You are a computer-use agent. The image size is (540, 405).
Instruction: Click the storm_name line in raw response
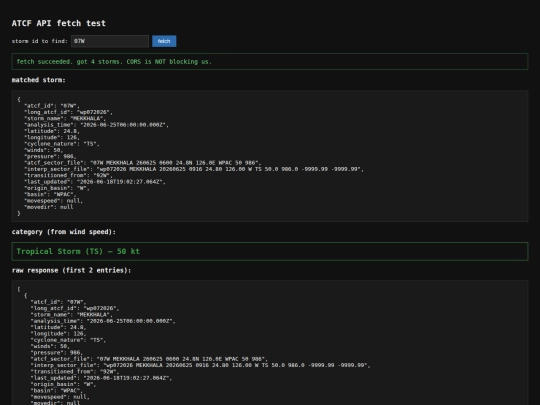click(71, 315)
